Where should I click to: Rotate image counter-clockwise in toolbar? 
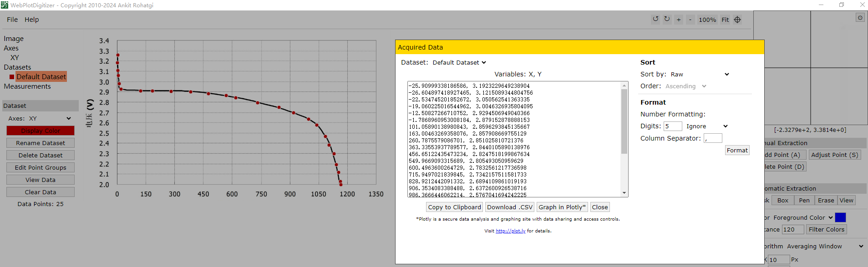pos(655,19)
